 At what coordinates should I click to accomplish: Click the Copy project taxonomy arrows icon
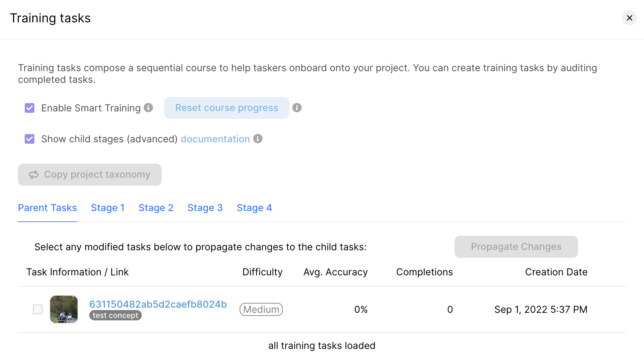point(34,175)
